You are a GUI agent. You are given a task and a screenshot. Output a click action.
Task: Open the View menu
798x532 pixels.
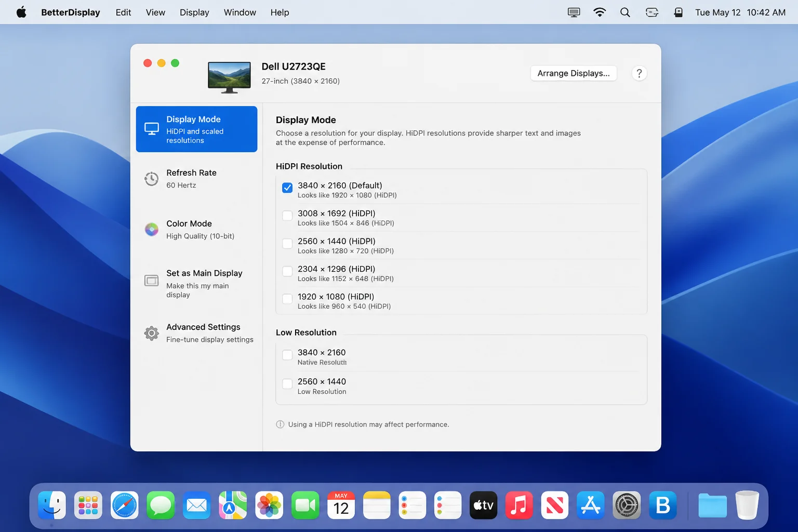click(155, 12)
